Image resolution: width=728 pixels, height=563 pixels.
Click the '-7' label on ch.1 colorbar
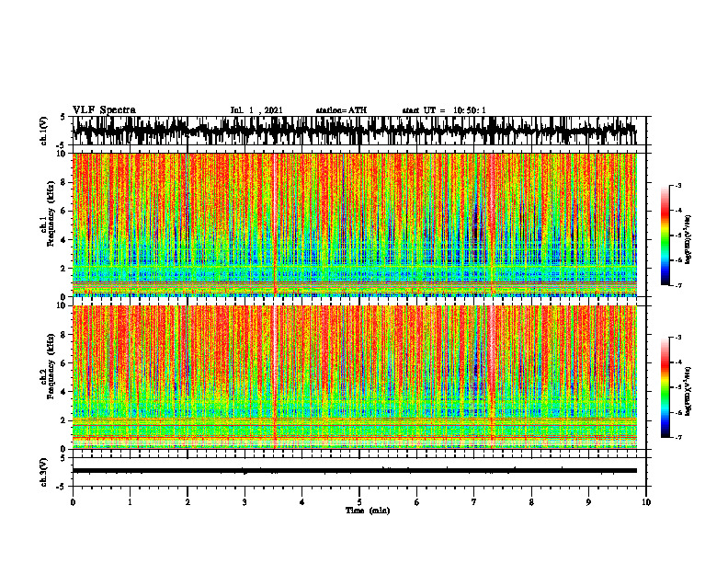(x=678, y=285)
